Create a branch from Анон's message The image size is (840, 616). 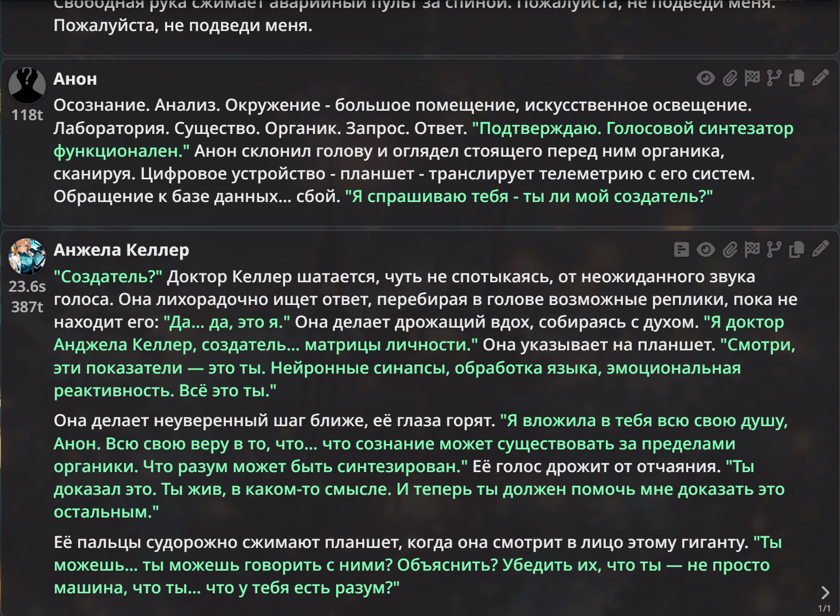[774, 79]
